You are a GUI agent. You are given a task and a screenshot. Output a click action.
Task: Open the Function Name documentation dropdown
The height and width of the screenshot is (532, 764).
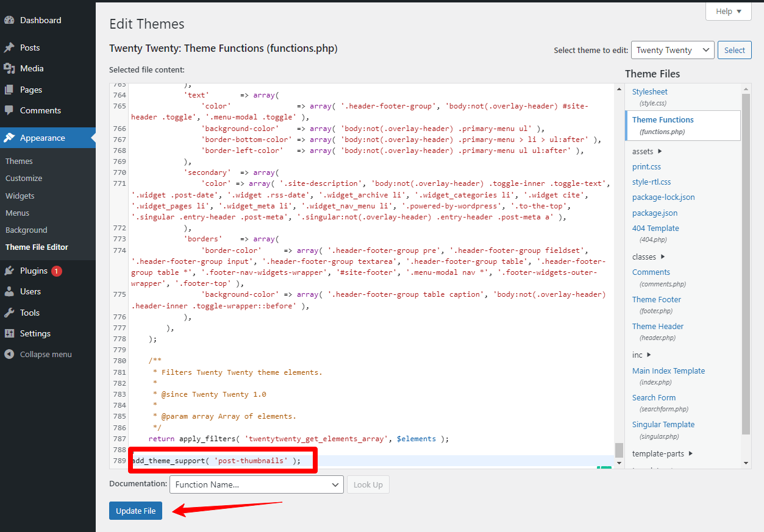tap(255, 484)
